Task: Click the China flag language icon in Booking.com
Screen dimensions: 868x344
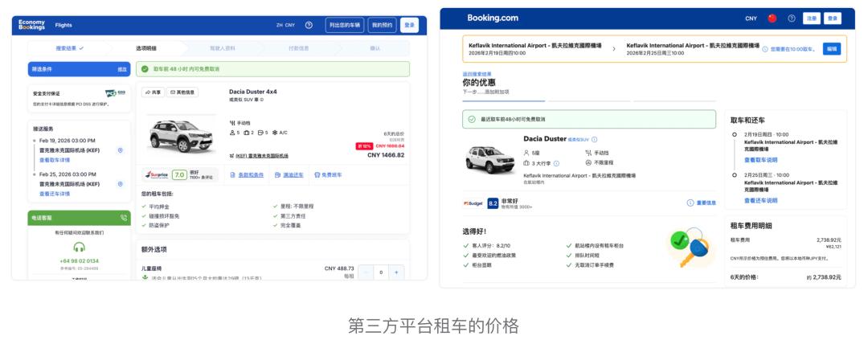Action: click(x=772, y=18)
